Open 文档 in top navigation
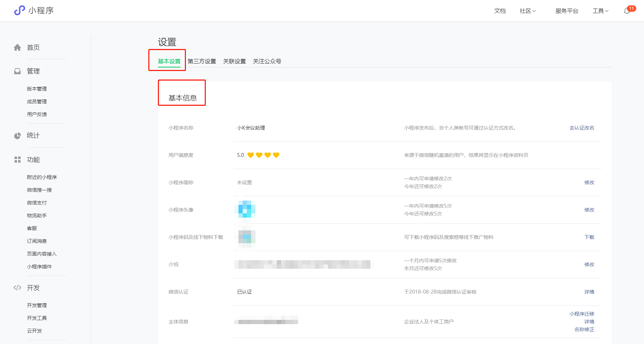This screenshot has width=644, height=344. (x=500, y=11)
